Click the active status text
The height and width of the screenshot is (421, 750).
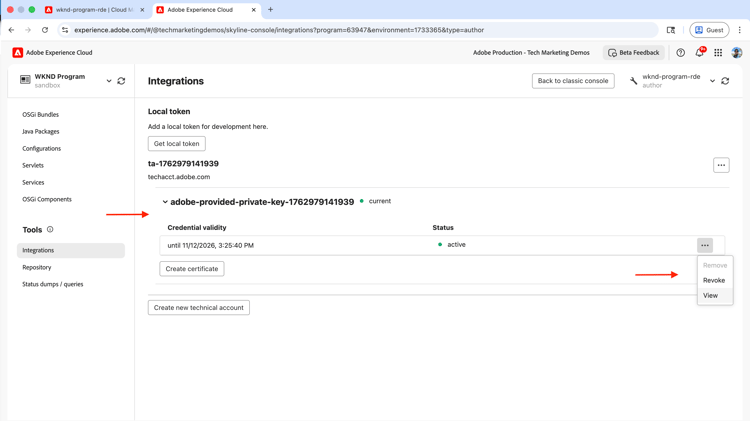pyautogui.click(x=456, y=244)
